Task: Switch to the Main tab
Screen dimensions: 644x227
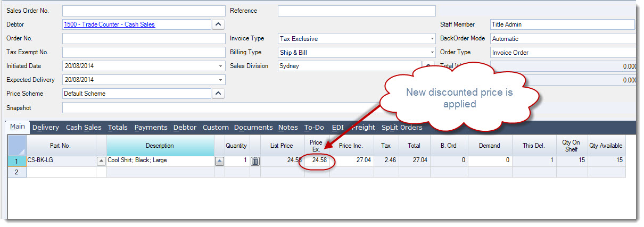Action: [x=18, y=127]
